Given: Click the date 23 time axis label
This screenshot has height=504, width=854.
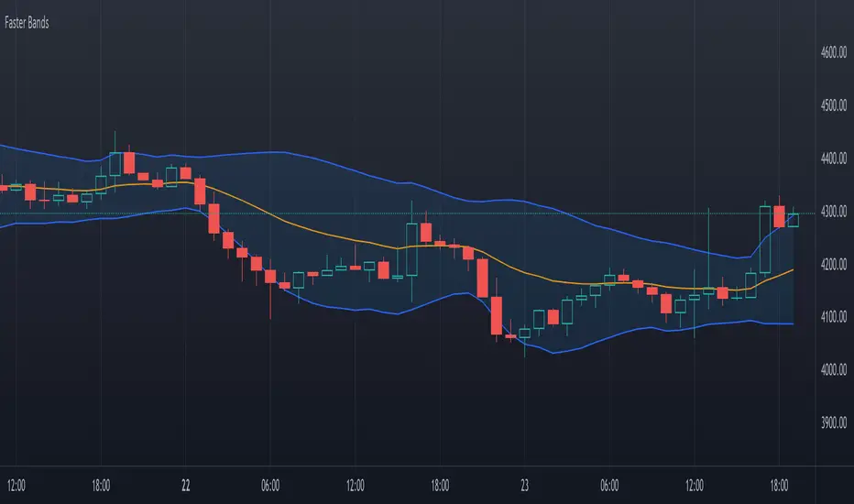Looking at the screenshot, I should click(524, 485).
